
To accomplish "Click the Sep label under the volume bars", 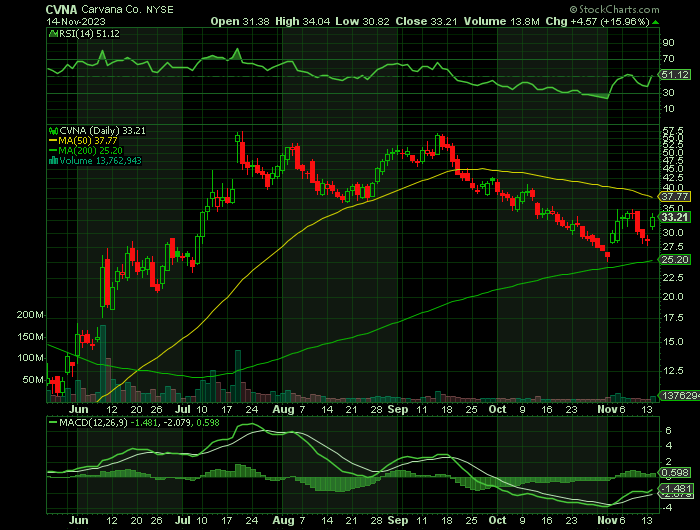I will tap(398, 409).
